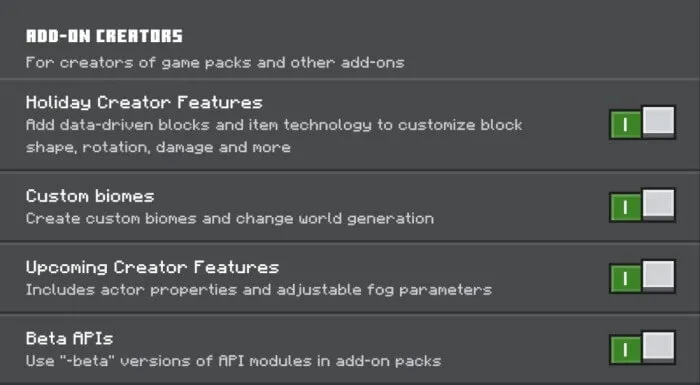Select the Custom biomes option title
700x385 pixels.
pyautogui.click(x=90, y=196)
